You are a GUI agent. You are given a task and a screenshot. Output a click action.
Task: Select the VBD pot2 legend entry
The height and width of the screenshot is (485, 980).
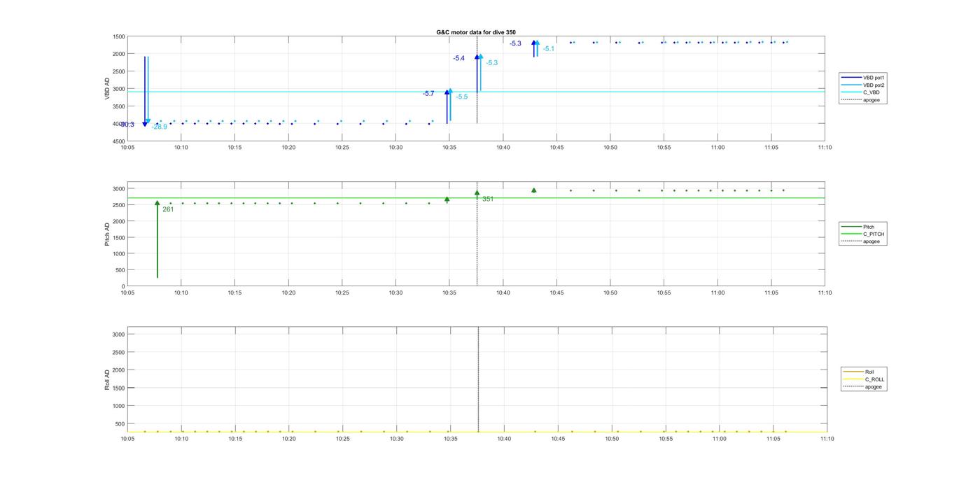point(864,85)
